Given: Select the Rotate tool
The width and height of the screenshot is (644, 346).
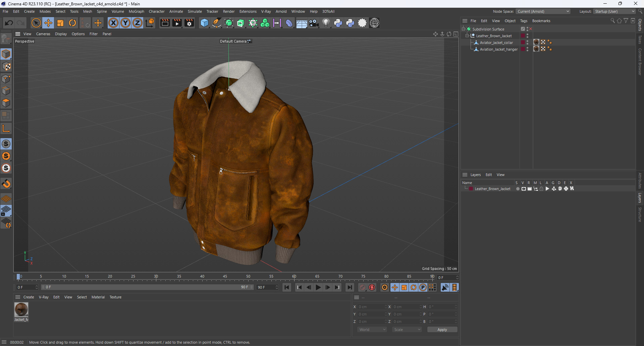Looking at the screenshot, I should (72, 23).
